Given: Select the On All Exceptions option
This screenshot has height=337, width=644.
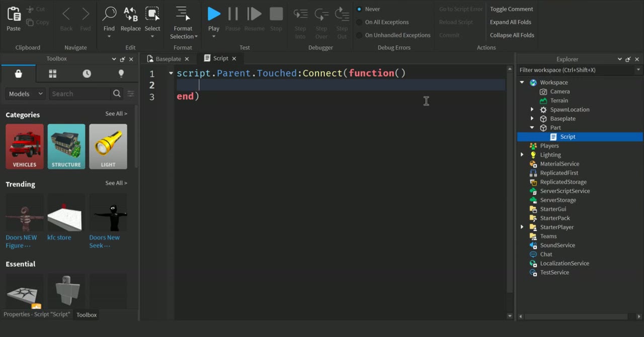Looking at the screenshot, I should pyautogui.click(x=359, y=22).
